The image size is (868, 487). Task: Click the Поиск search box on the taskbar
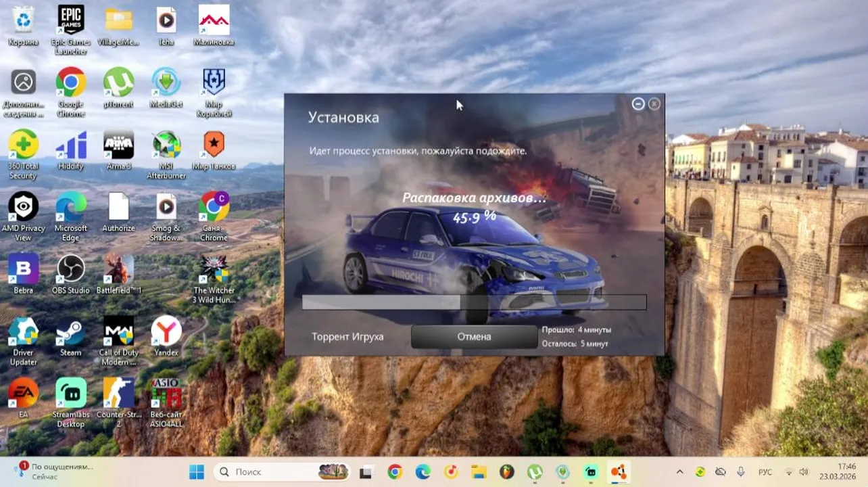coord(282,471)
